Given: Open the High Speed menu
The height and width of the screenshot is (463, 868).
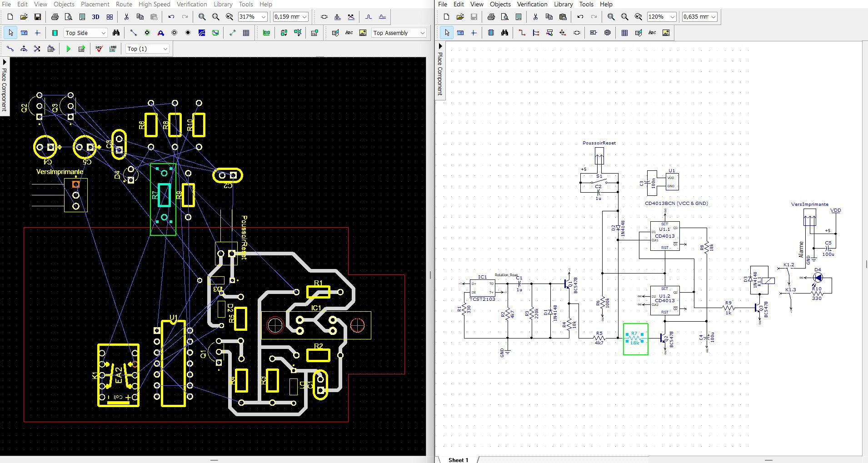Looking at the screenshot, I should 154,4.
